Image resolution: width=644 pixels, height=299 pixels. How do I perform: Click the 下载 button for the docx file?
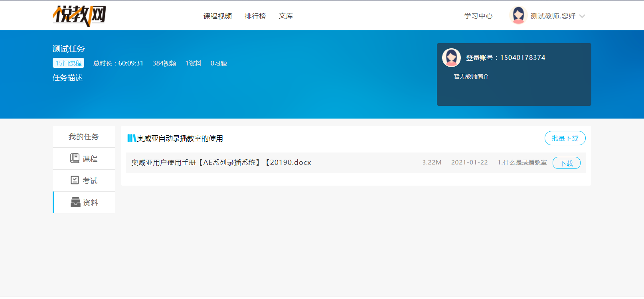pyautogui.click(x=567, y=163)
